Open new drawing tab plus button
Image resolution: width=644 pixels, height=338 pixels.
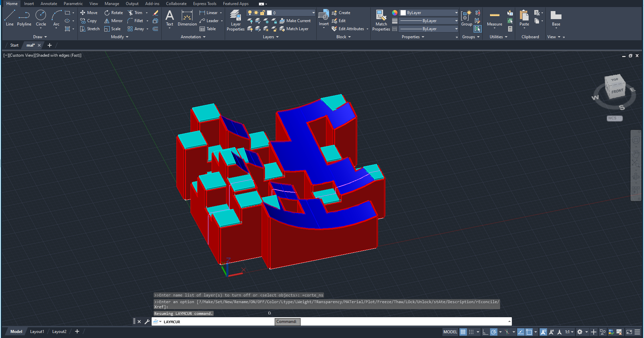pos(50,45)
